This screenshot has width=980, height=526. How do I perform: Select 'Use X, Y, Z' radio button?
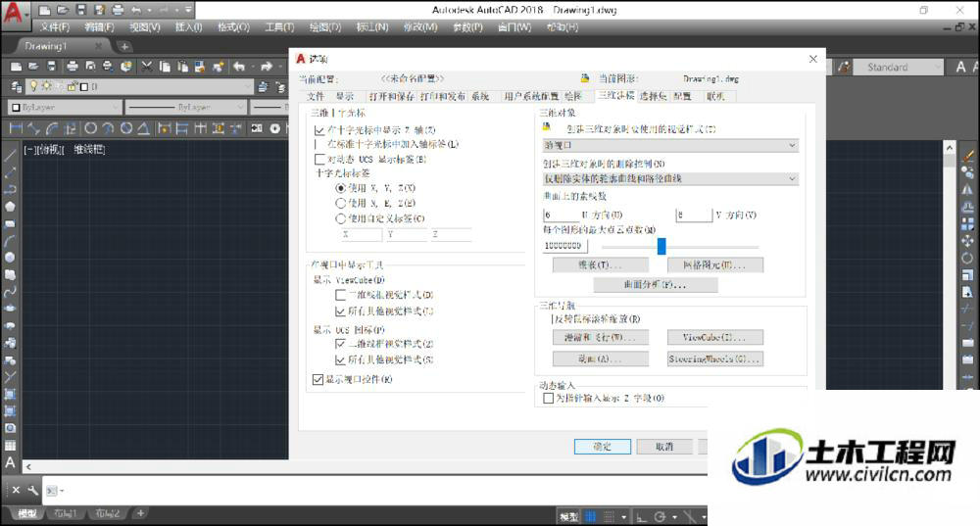(x=341, y=188)
